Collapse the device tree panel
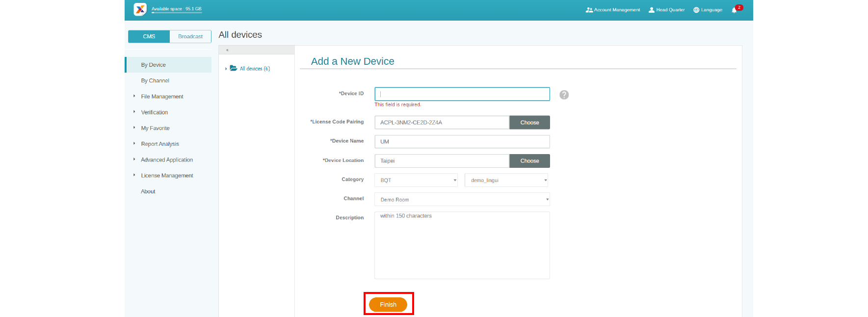The height and width of the screenshot is (317, 868). tap(227, 50)
